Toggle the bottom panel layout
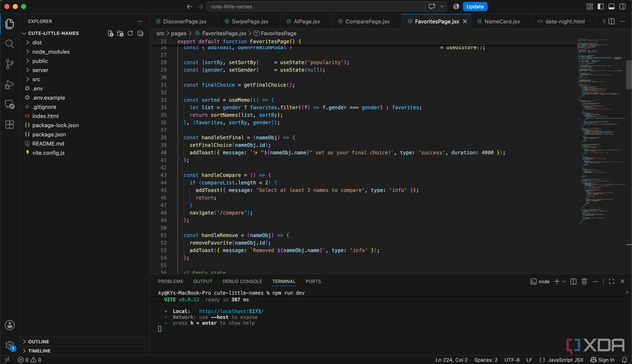This screenshot has height=364, width=632. pos(612,6)
